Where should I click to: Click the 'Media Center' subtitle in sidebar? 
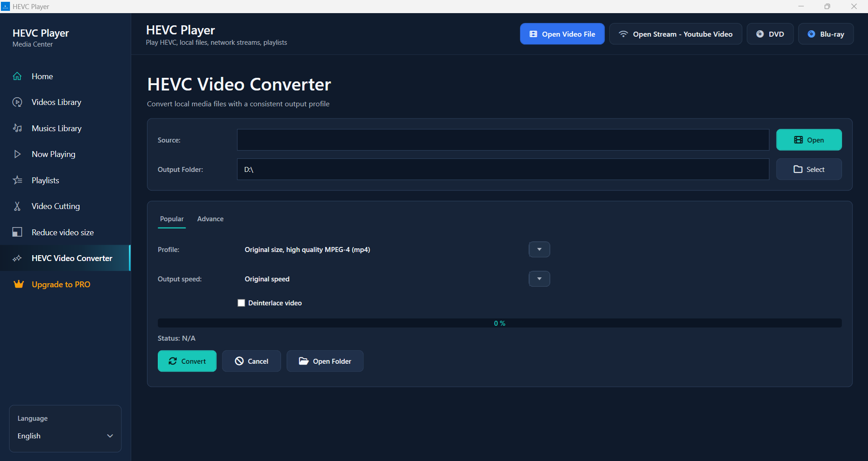(33, 44)
